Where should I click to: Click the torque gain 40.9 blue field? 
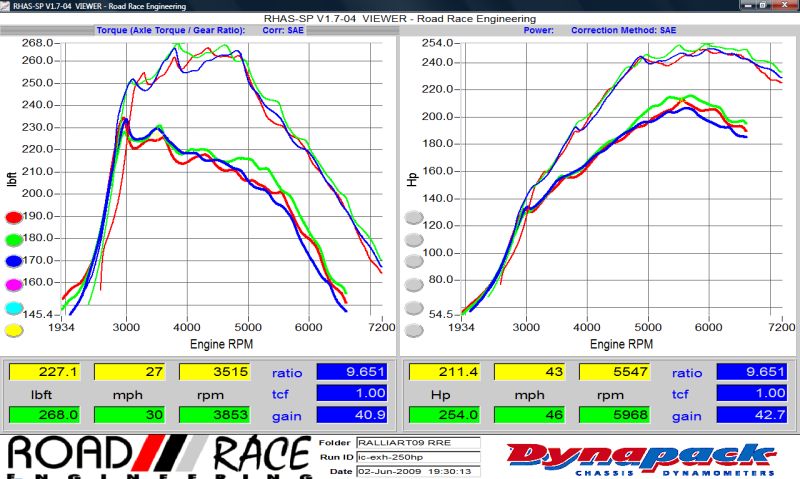click(x=351, y=415)
